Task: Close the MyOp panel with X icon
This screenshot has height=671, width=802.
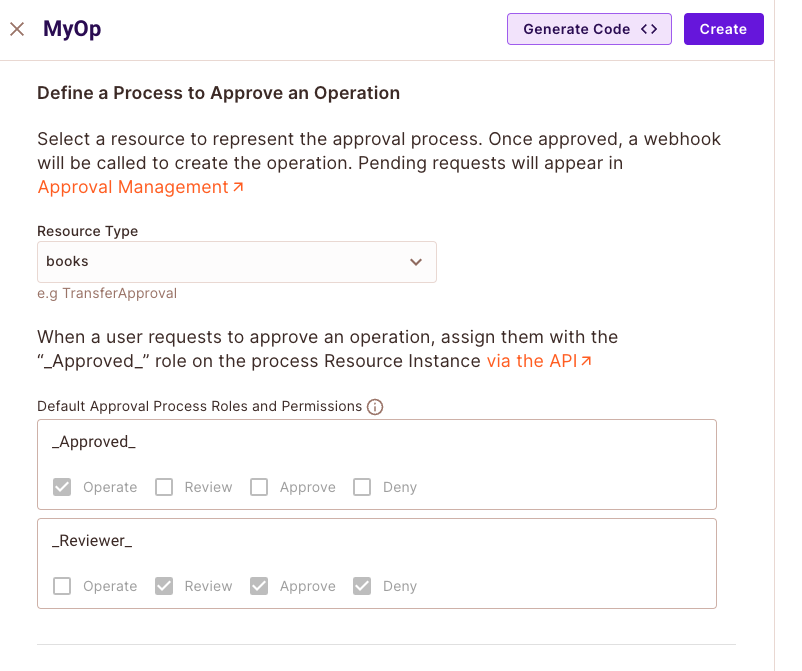Action: point(17,29)
